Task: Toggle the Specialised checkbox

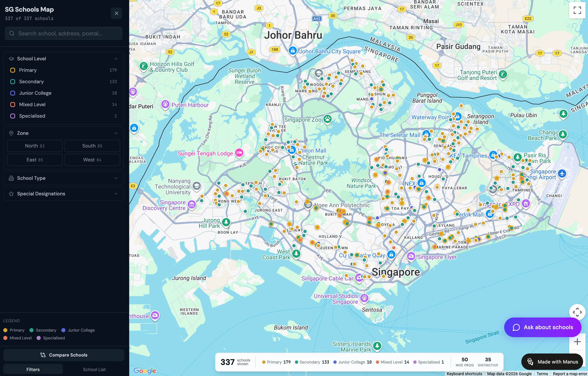Action: pos(13,116)
